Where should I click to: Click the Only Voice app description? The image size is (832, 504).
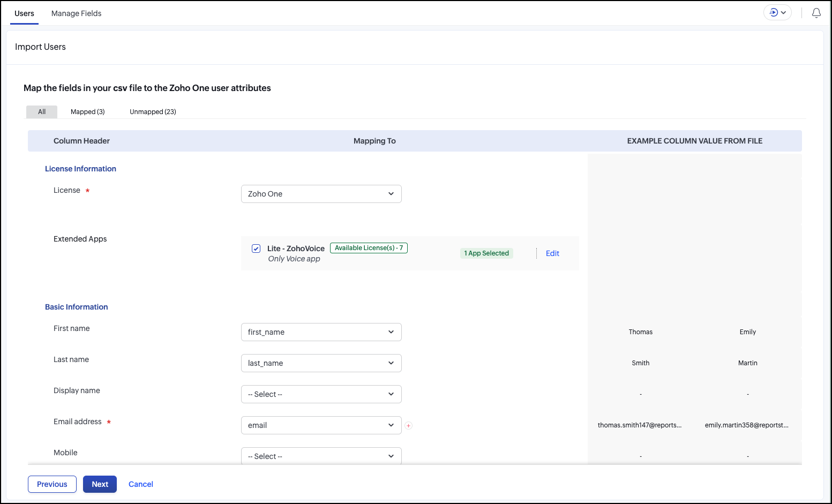294,259
